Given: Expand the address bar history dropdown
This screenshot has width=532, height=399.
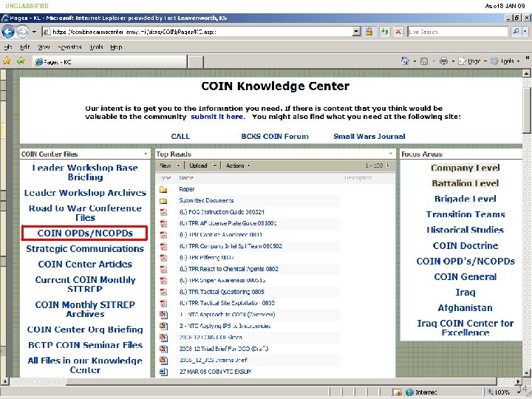Looking at the screenshot, I should pyautogui.click(x=356, y=32).
